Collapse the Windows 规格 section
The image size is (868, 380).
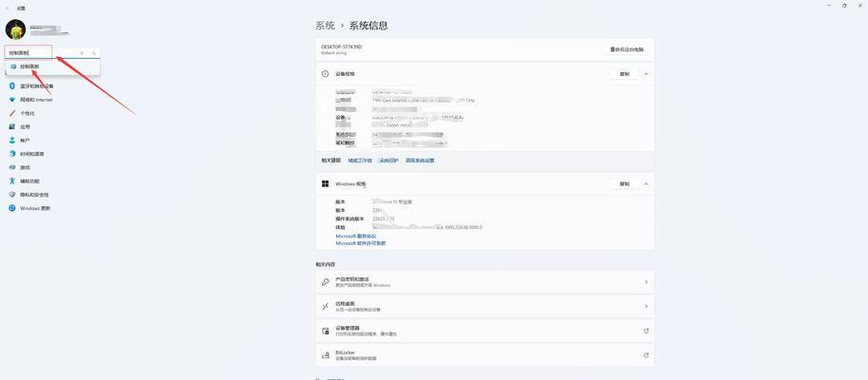tap(646, 183)
